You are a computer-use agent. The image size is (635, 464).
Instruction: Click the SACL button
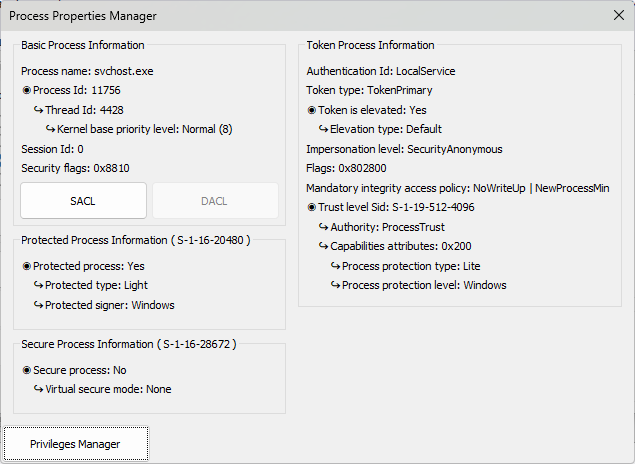(83, 201)
